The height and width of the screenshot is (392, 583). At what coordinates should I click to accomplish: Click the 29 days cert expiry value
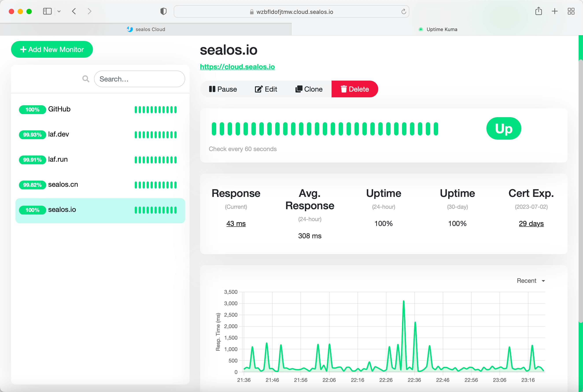tap(531, 224)
